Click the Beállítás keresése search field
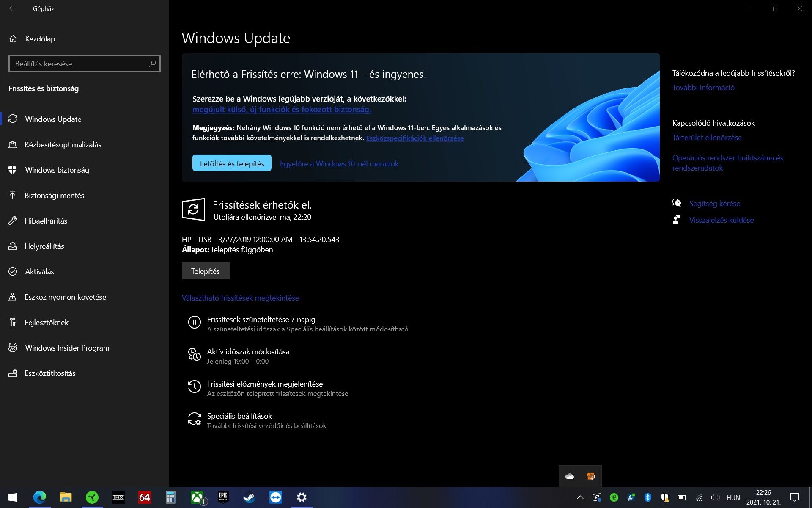This screenshot has height=508, width=812. 78,63
